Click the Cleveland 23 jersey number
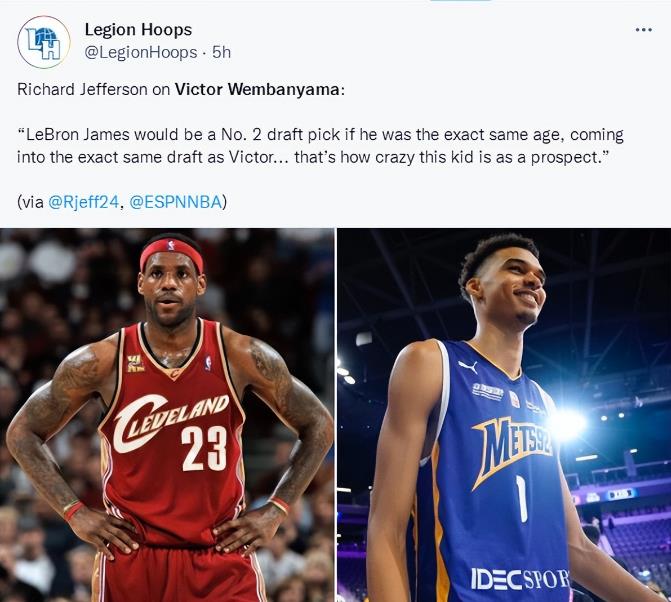Image resolution: width=671 pixels, height=602 pixels. click(x=204, y=448)
